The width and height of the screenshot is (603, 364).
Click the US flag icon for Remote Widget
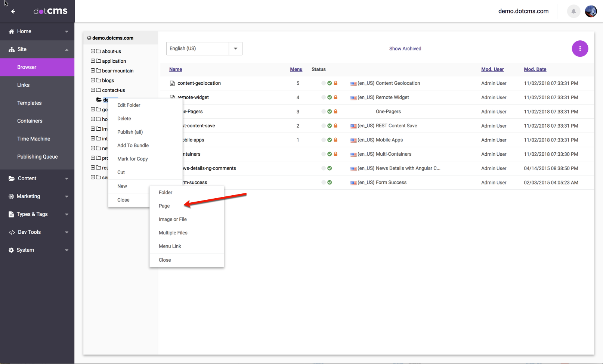(353, 98)
